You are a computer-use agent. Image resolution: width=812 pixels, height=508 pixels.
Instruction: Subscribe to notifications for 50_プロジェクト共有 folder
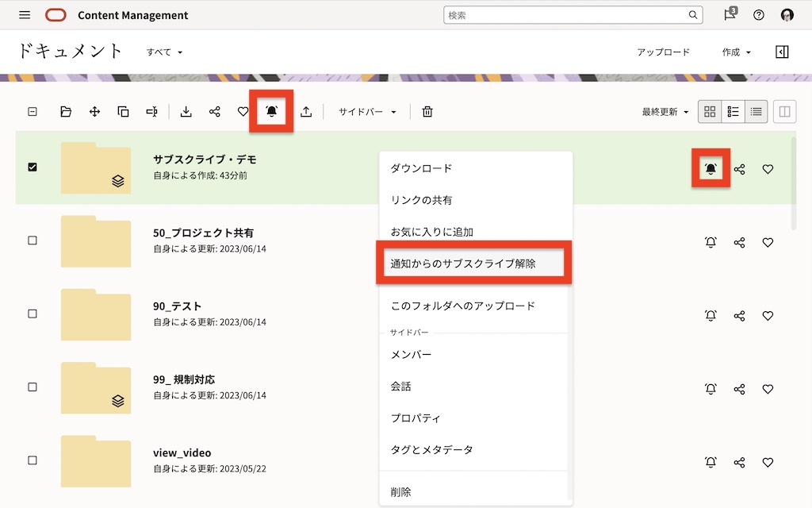tap(710, 242)
